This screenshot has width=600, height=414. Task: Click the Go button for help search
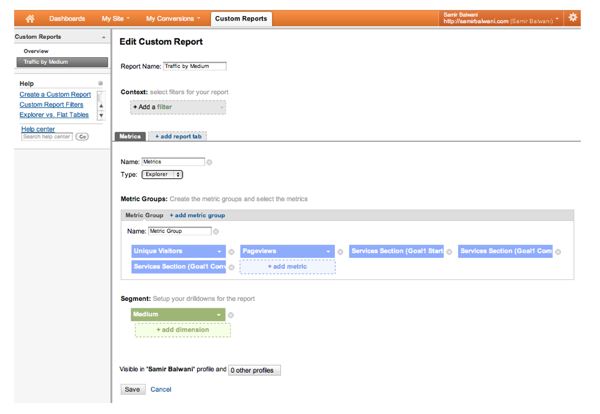(82, 137)
